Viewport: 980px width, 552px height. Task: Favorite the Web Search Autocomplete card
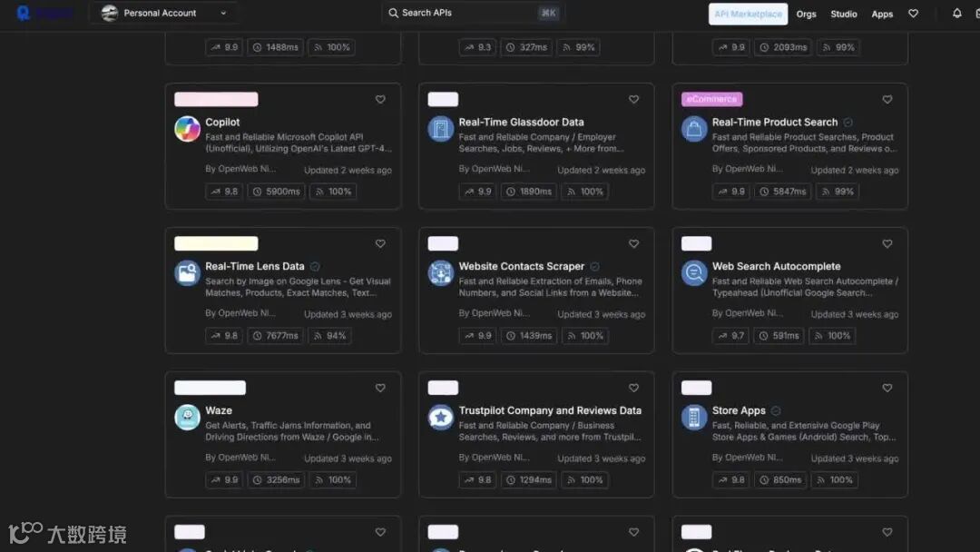click(887, 244)
